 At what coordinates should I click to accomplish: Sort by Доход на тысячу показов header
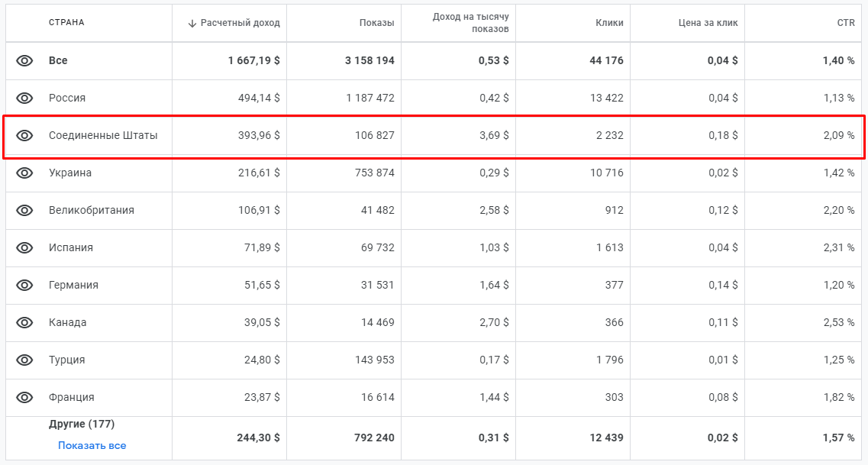470,23
